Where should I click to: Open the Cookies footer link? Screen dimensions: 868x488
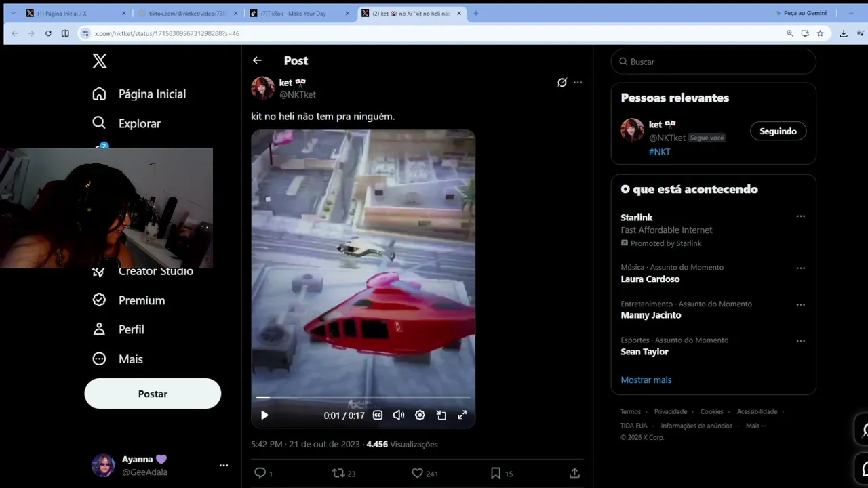point(712,412)
